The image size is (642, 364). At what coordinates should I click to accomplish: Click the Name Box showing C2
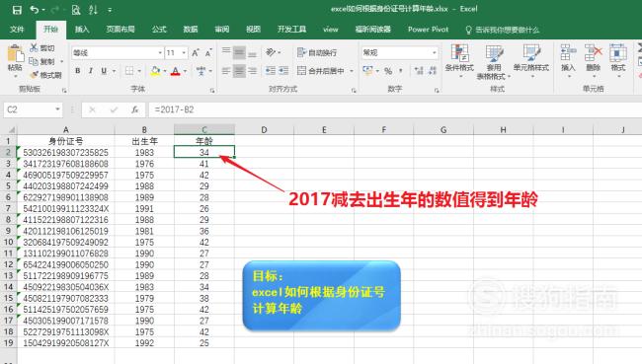(x=29, y=109)
